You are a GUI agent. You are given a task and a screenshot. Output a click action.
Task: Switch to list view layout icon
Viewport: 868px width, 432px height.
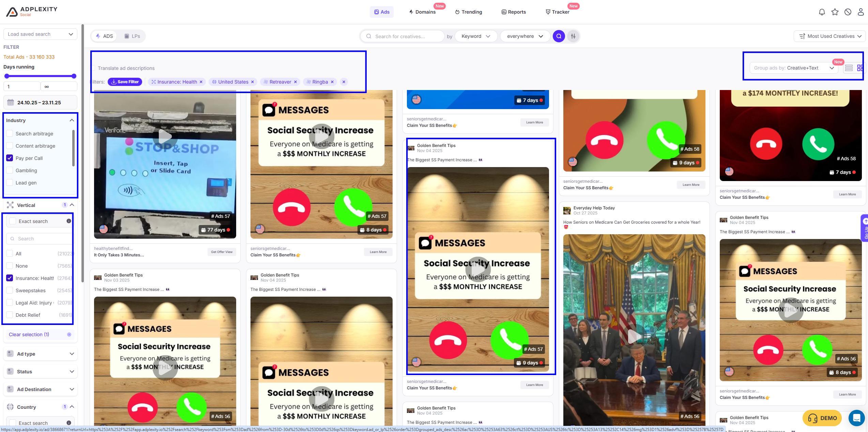tap(849, 68)
